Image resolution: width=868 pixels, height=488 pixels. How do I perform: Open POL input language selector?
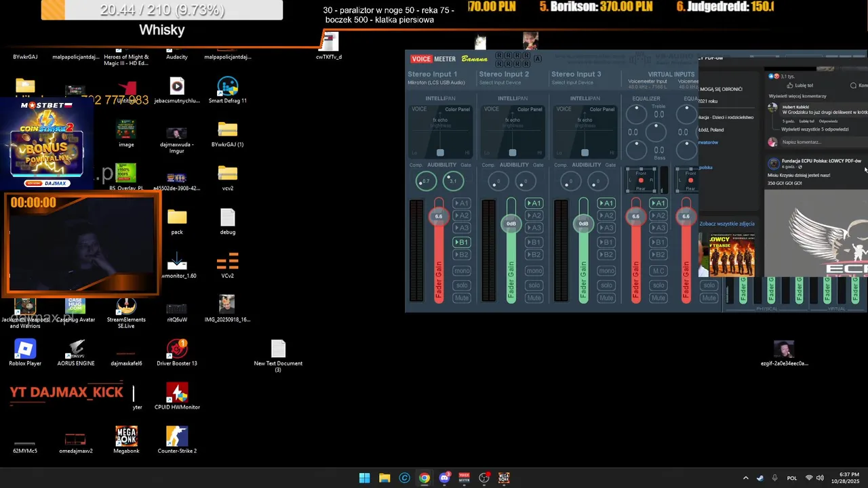(792, 478)
